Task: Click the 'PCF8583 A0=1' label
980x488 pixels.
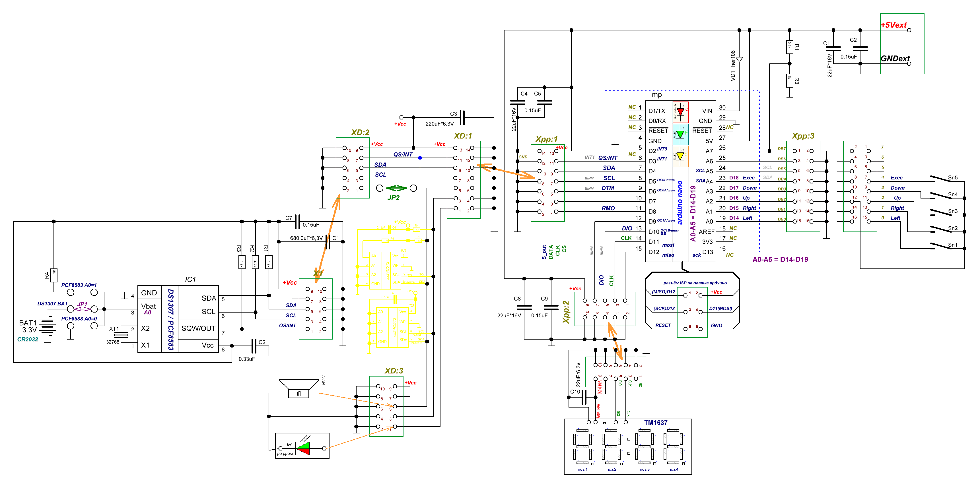Action: [79, 285]
